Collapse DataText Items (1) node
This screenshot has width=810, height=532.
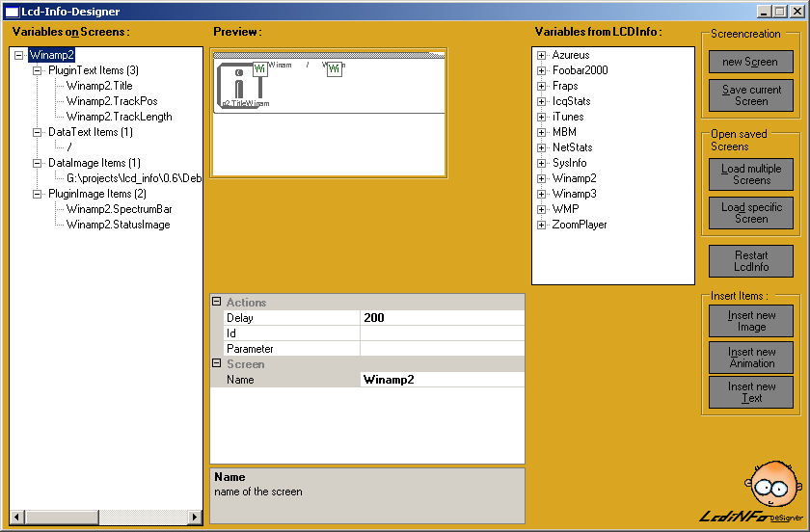point(38,132)
